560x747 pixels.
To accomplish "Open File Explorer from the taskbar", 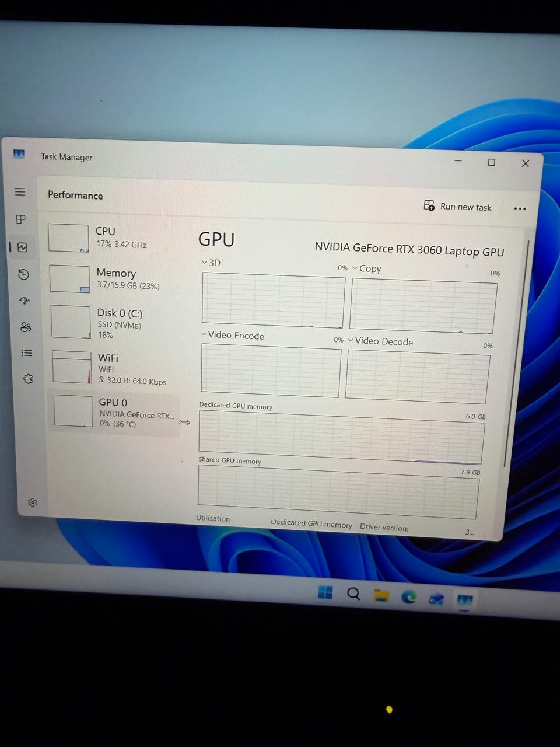I will click(x=381, y=595).
